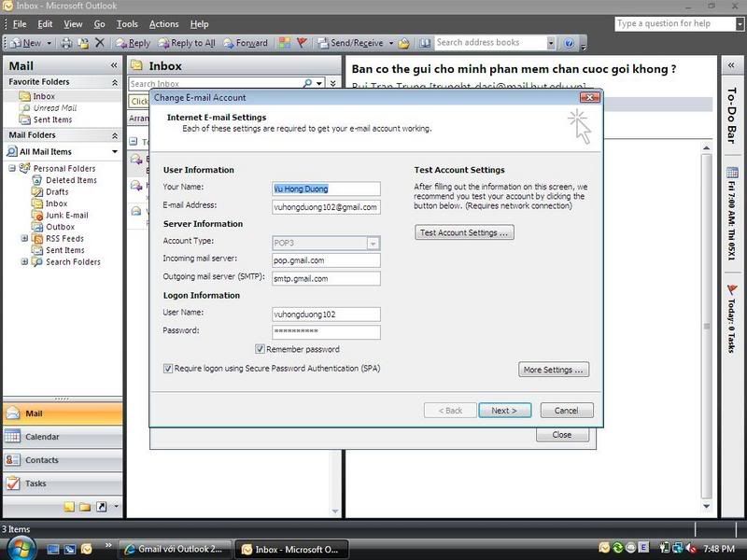Image resolution: width=747 pixels, height=560 pixels.
Task: Collapse the Favorite Folders section
Action: click(114, 82)
